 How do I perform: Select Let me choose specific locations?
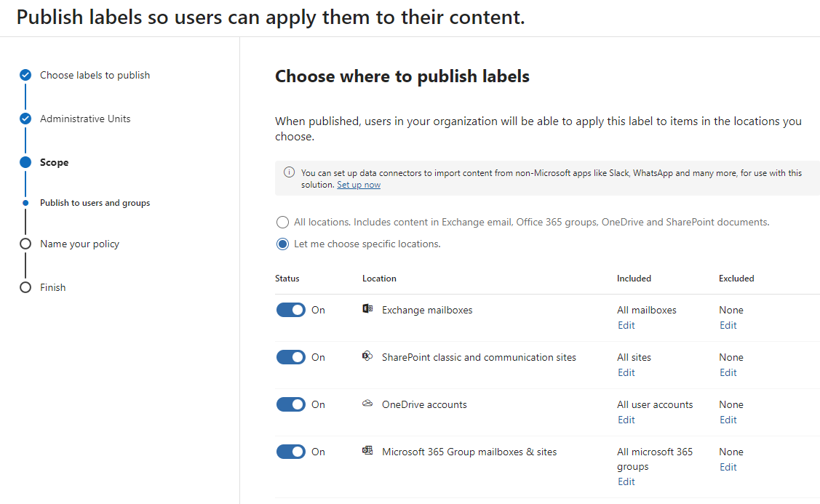(x=282, y=244)
